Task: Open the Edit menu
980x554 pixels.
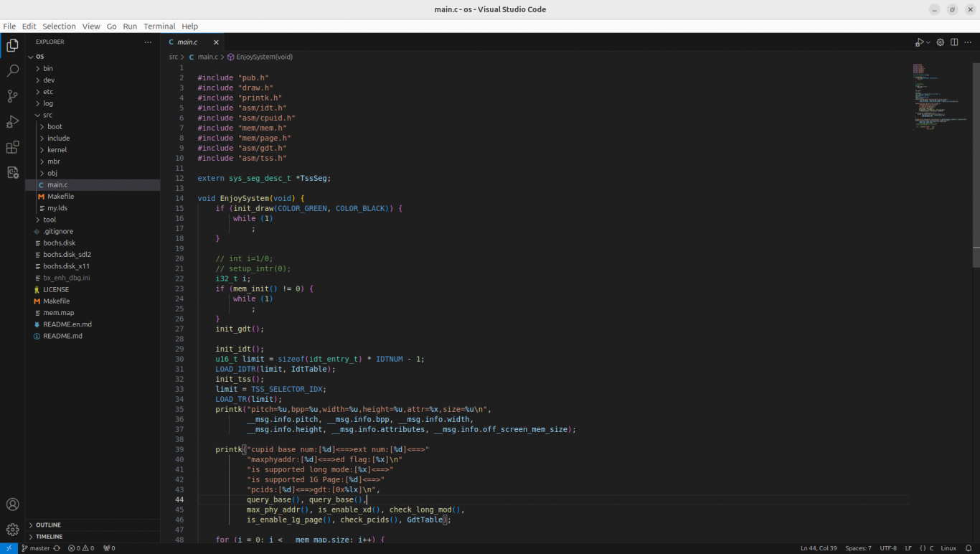Action: (x=29, y=26)
